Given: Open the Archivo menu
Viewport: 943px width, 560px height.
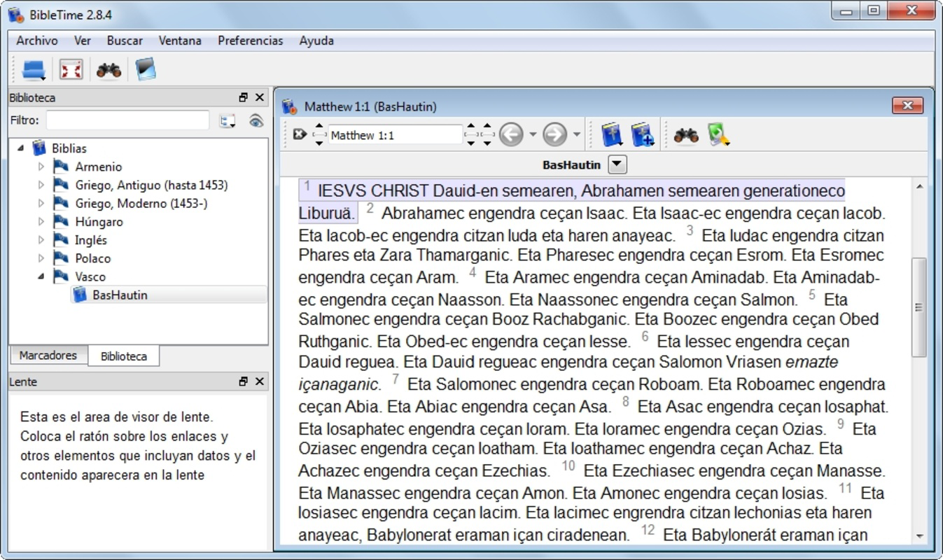Looking at the screenshot, I should tap(37, 41).
